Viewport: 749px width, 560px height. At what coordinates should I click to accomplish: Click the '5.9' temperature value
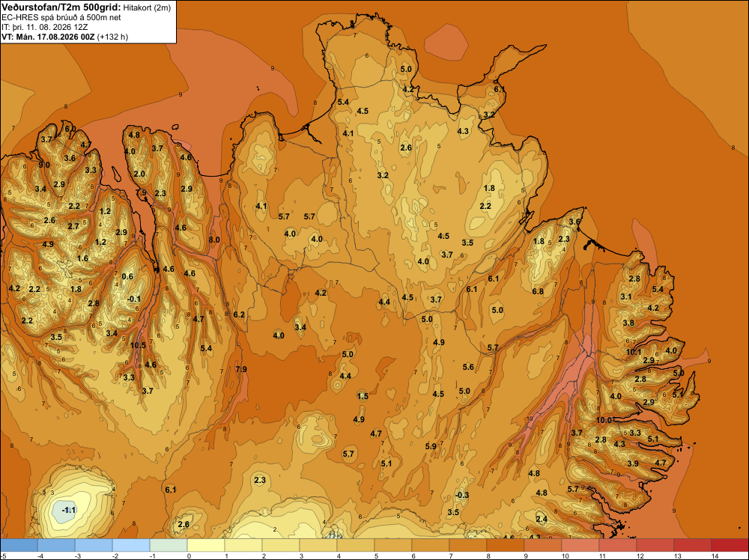click(x=431, y=446)
